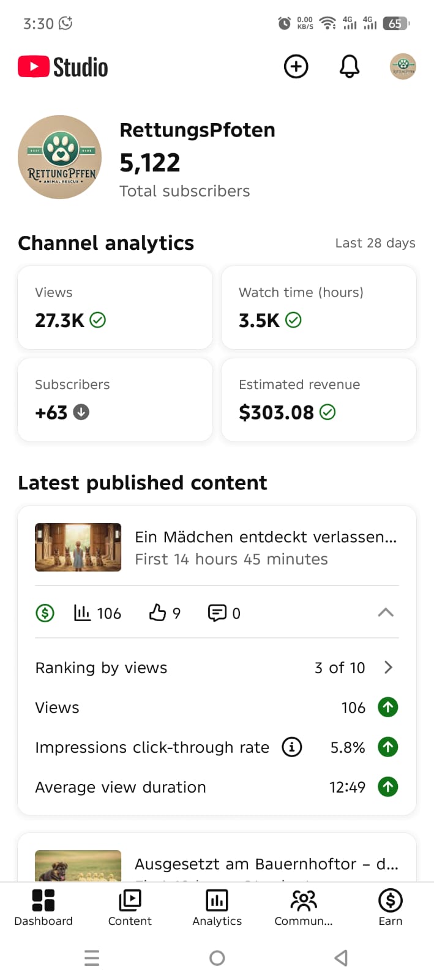
Task: Collapse the latest video stats panel
Action: pyautogui.click(x=386, y=612)
